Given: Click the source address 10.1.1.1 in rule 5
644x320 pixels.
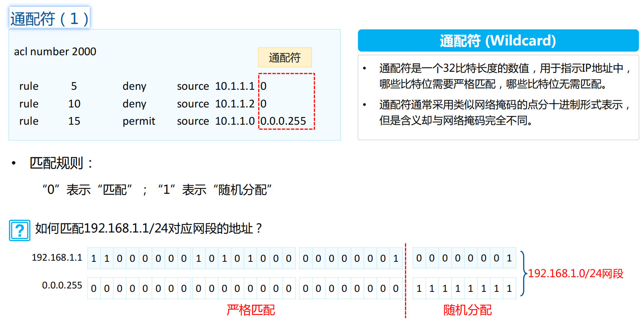Looking at the screenshot, I should coord(234,86).
